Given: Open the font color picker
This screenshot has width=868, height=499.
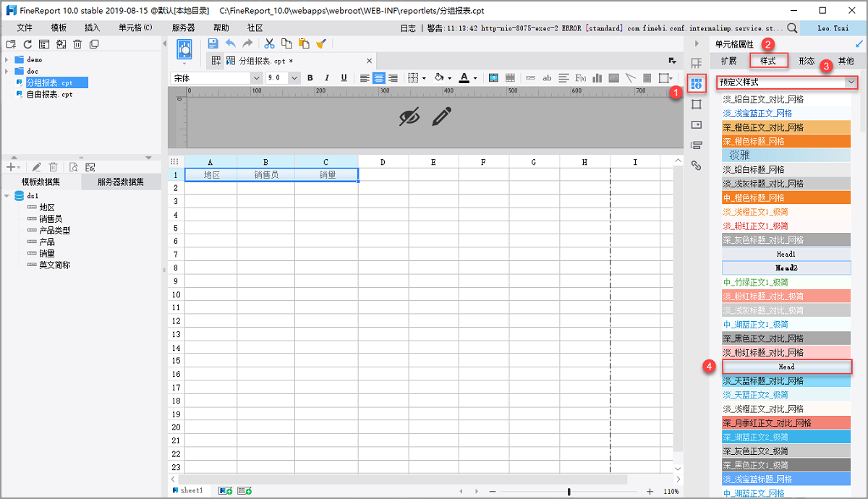Looking at the screenshot, I should pos(468,77).
